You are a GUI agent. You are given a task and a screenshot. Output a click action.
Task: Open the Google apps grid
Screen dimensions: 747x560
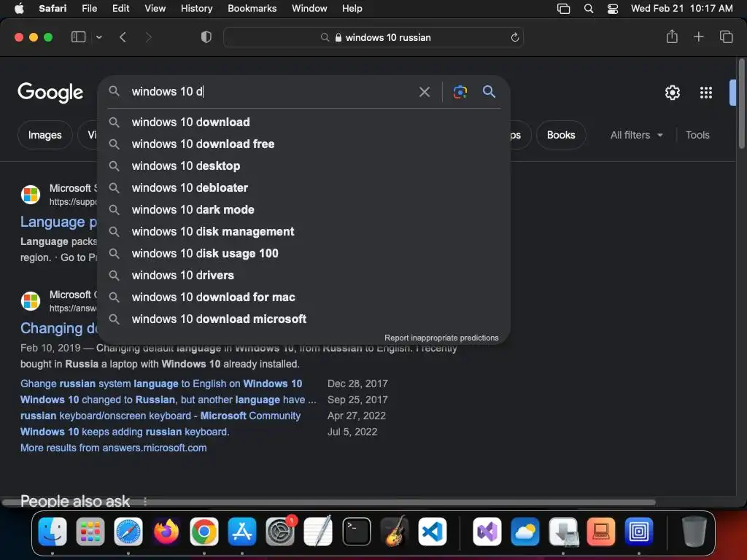click(x=705, y=93)
